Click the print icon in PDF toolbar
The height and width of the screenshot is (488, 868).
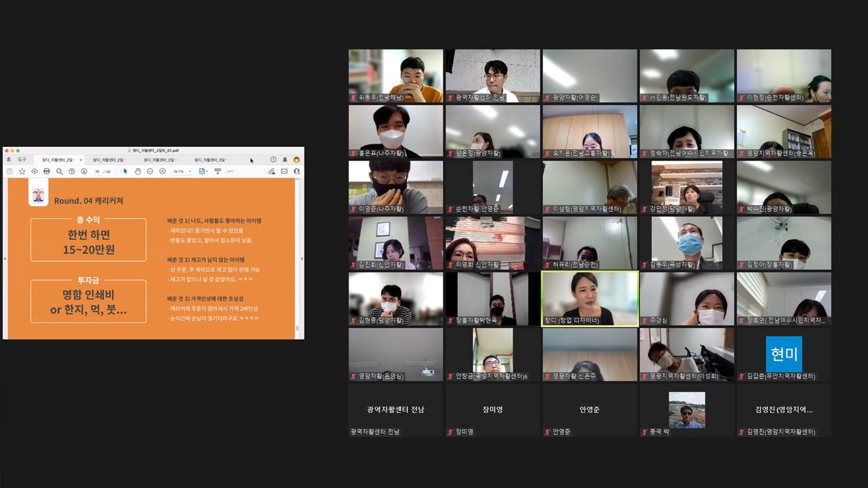(x=47, y=171)
